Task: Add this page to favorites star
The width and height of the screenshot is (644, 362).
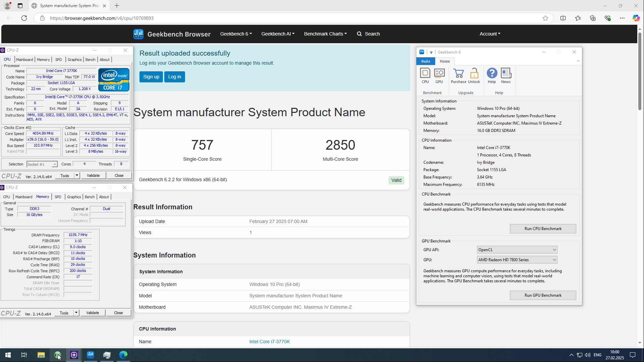Action: (545, 18)
